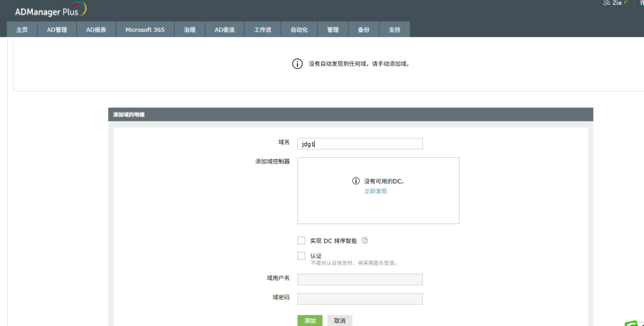This screenshot has width=644, height=326.
Task: Open help icon for DC 排序智能
Action: (365, 241)
